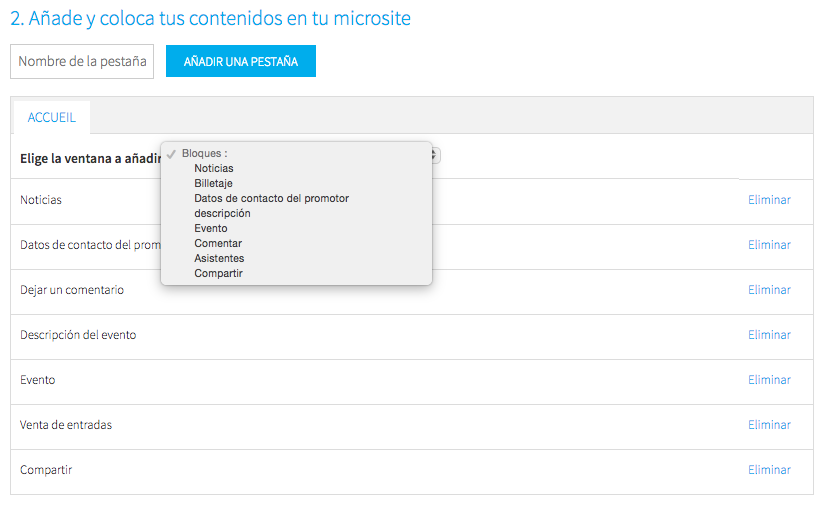Remove the Noticias row via Eliminar
824x507 pixels.
pyautogui.click(x=769, y=200)
